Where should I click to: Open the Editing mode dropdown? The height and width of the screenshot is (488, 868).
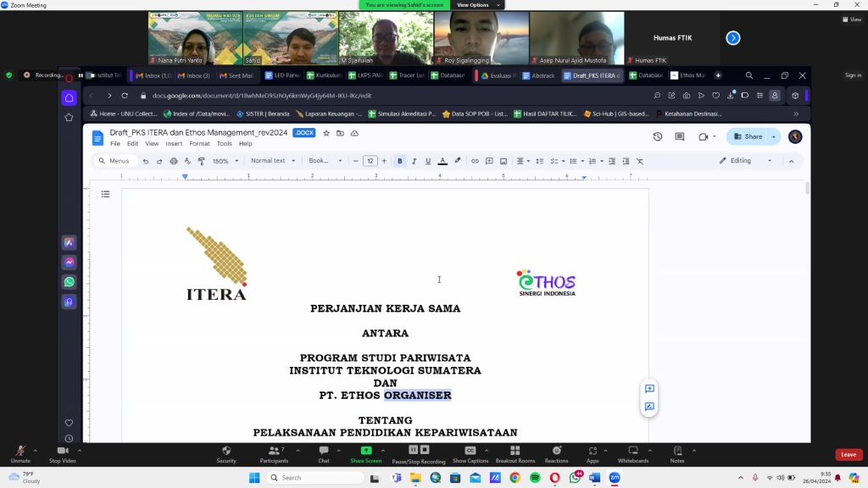click(x=746, y=161)
